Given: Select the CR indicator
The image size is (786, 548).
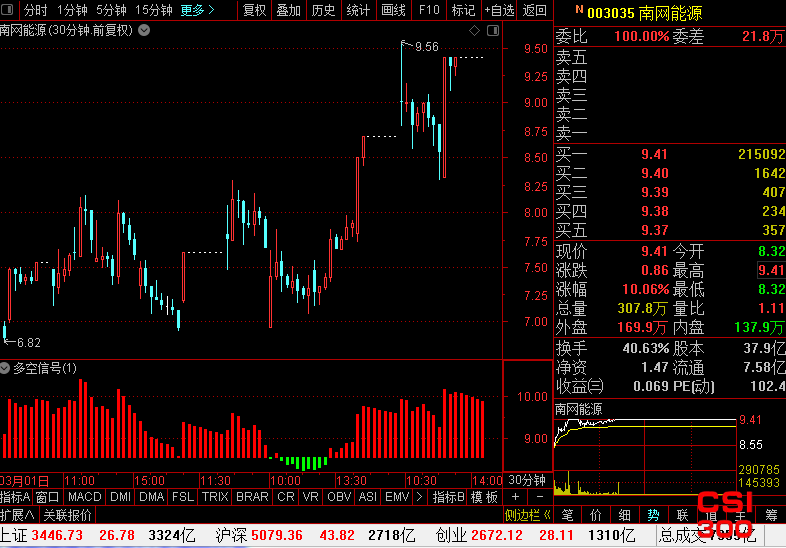Looking at the screenshot, I should tap(286, 497).
